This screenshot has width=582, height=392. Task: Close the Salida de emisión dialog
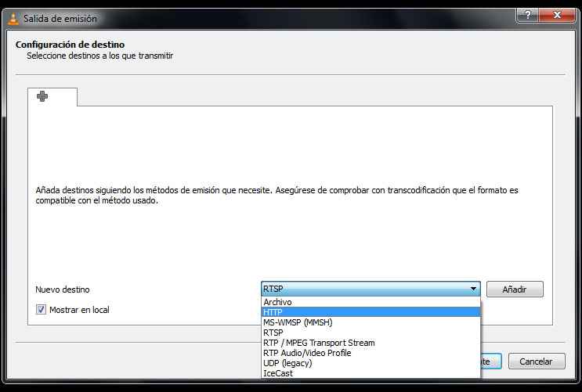pyautogui.click(x=557, y=15)
